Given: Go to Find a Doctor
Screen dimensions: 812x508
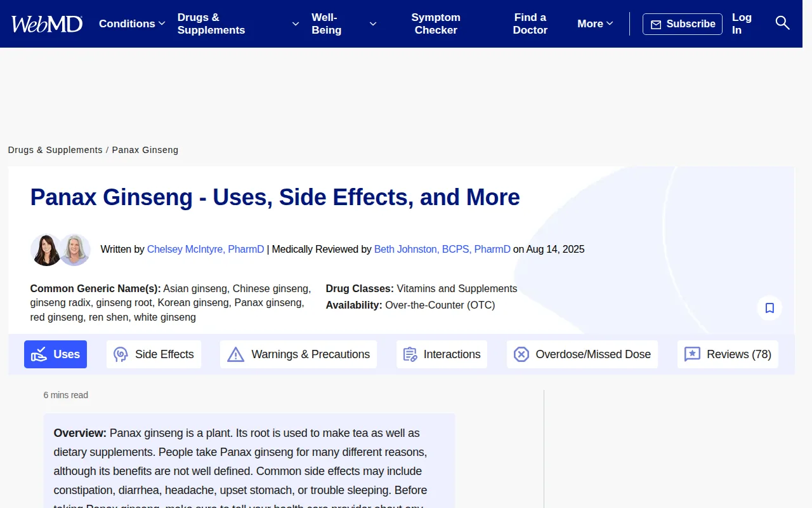Looking at the screenshot, I should (x=530, y=23).
